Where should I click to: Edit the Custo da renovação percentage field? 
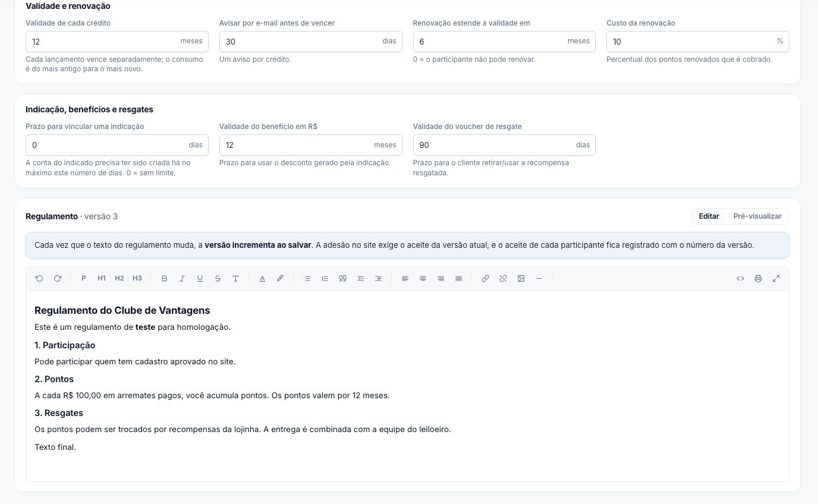pos(698,42)
